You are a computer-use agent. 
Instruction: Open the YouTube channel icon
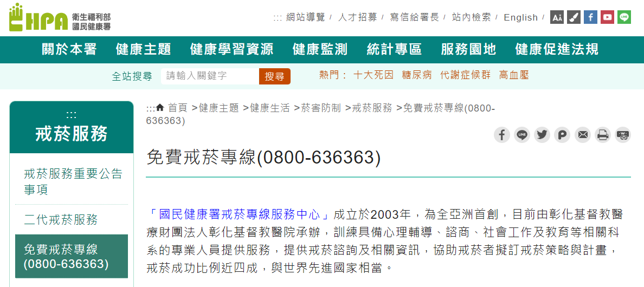(x=608, y=17)
